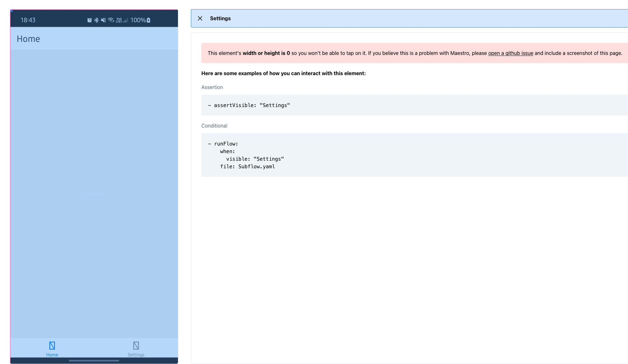Click the faint Home! text in center
Screen dimensions: 628x364
[94, 194]
